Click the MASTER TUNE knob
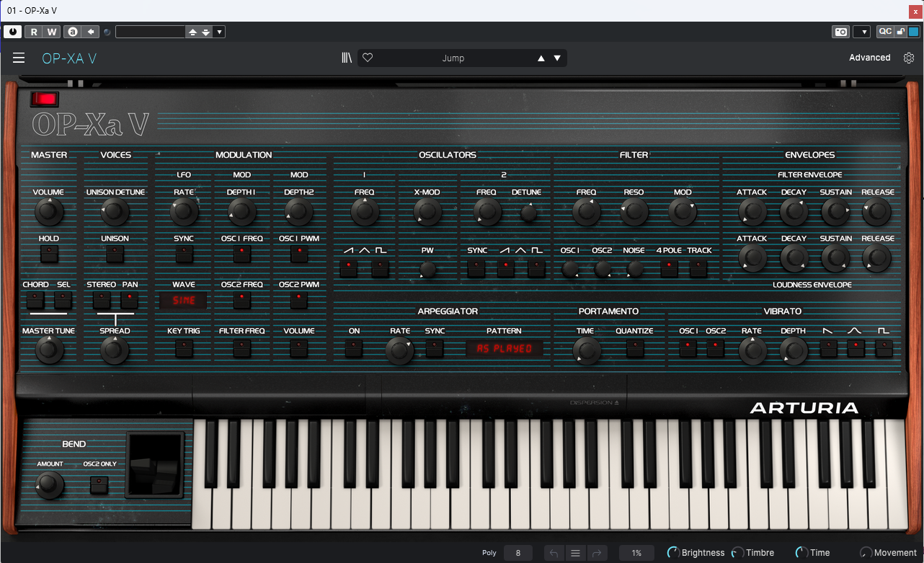Image resolution: width=924 pixels, height=563 pixels. pyautogui.click(x=48, y=350)
